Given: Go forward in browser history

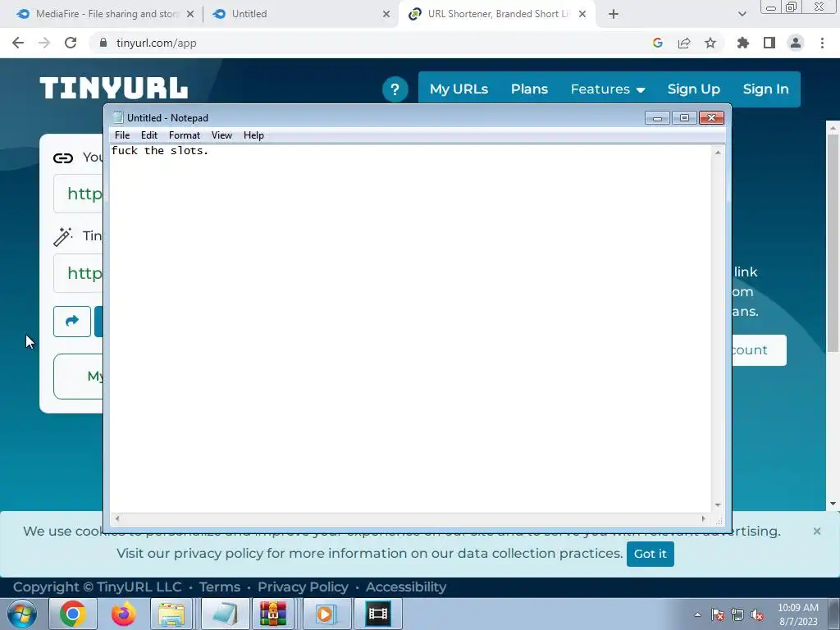Looking at the screenshot, I should 44,43.
